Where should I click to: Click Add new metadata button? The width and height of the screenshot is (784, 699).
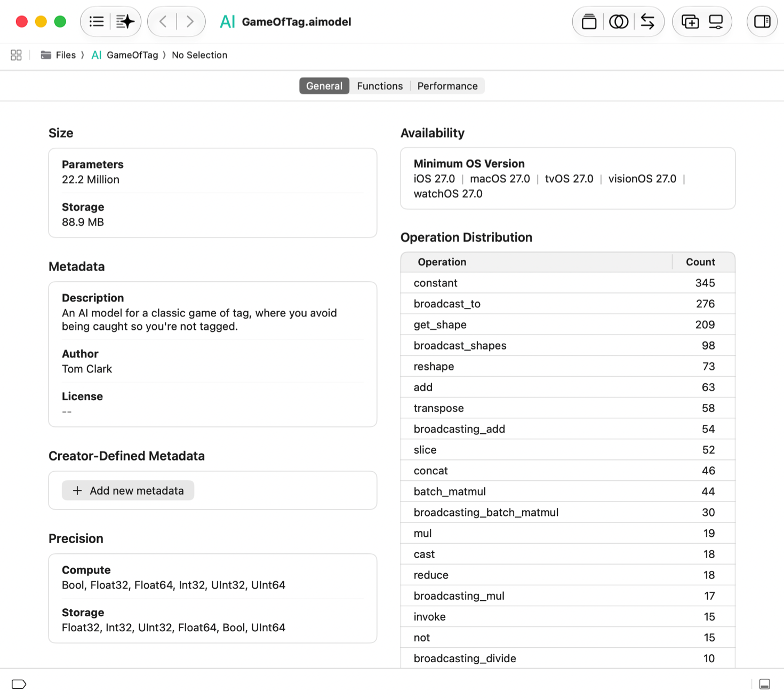pyautogui.click(x=128, y=490)
